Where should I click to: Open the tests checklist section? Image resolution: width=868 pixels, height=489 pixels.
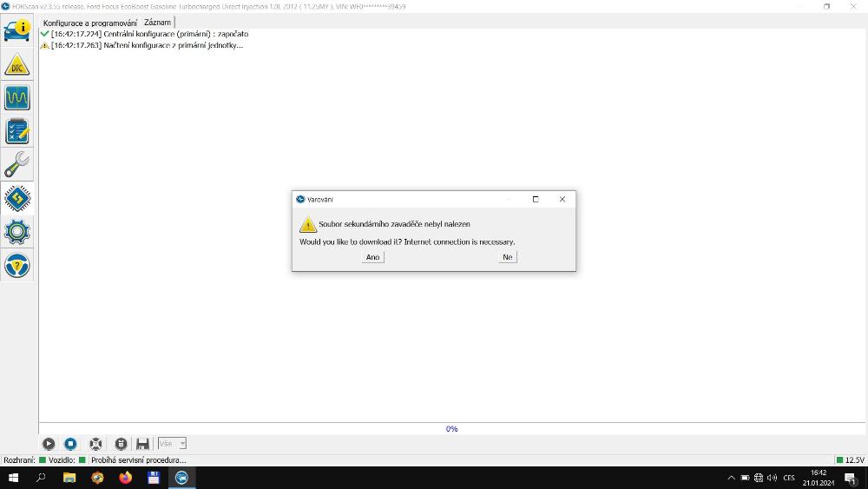point(17,131)
